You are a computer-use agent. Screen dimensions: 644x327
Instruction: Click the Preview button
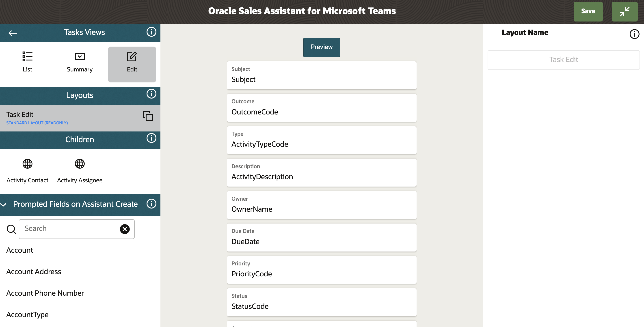pyautogui.click(x=322, y=47)
